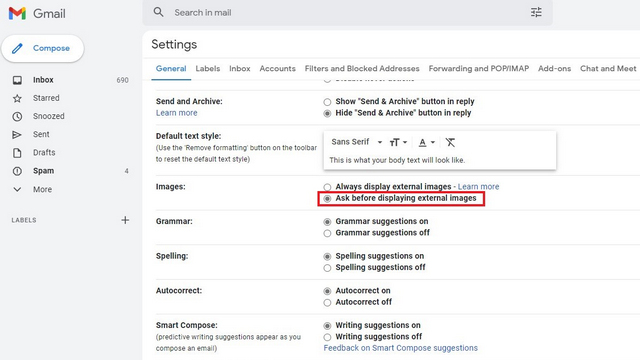Screen dimensions: 640x360
Task: Click the Starred star icon
Action: (17, 98)
